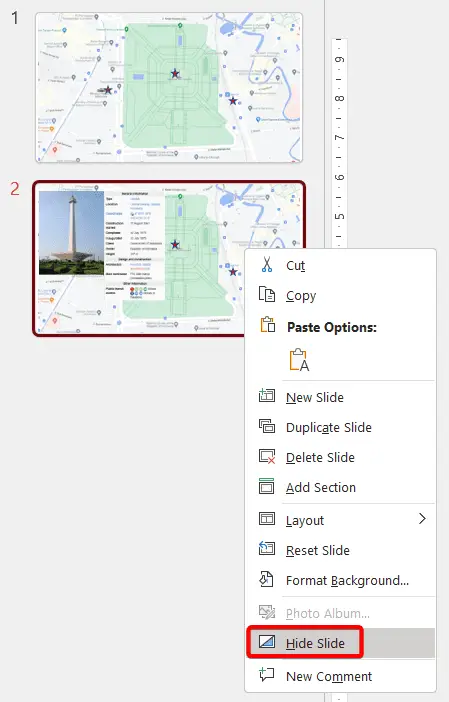Click the Delete Slide icon
This screenshot has width=449, height=702.
(267, 456)
